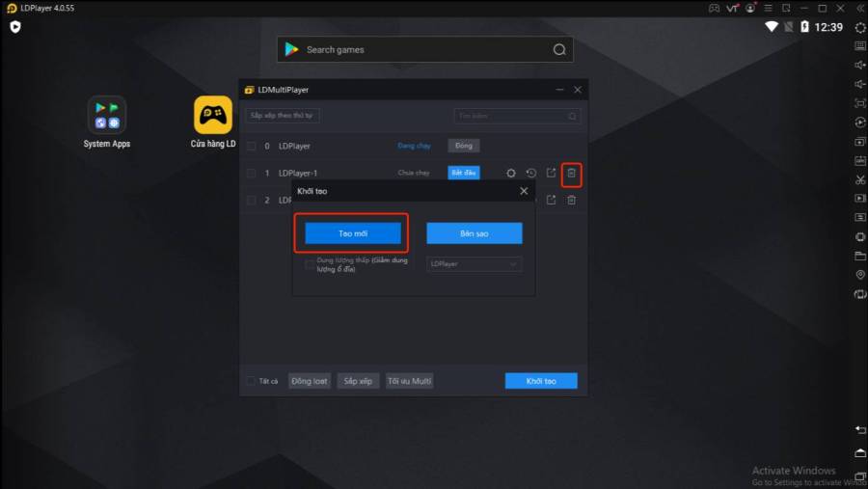The image size is (868, 489).
Task: Click 'Đang chạy' status text
Action: click(414, 146)
